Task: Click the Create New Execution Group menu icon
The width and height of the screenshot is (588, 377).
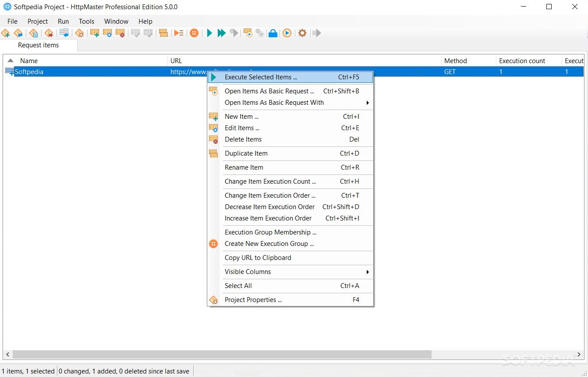Action: point(213,244)
